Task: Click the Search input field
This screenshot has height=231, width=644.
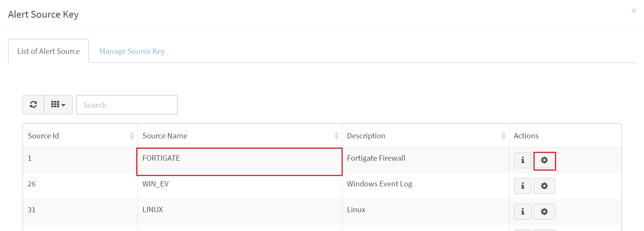Action: click(127, 105)
